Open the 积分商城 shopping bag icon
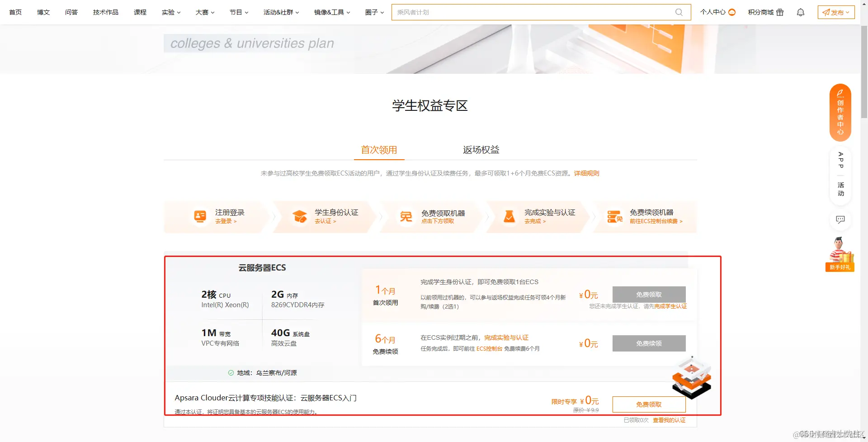868x442 pixels. pyautogui.click(x=781, y=12)
